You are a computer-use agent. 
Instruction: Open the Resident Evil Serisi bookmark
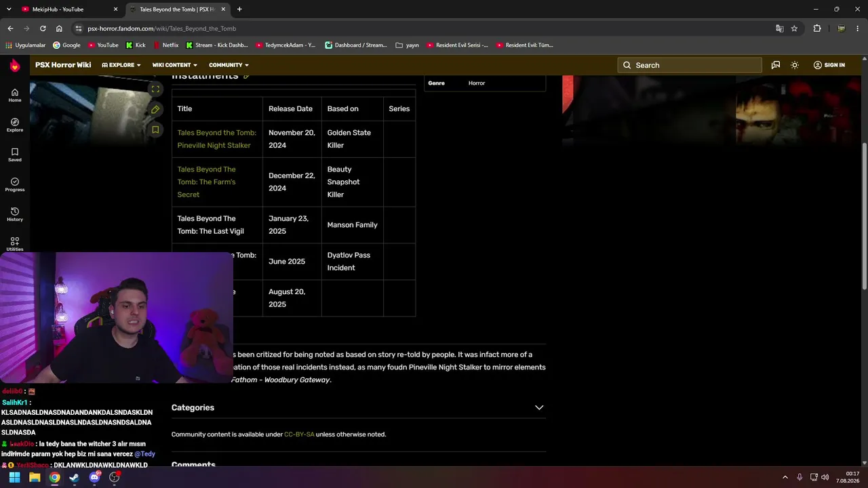(x=458, y=45)
